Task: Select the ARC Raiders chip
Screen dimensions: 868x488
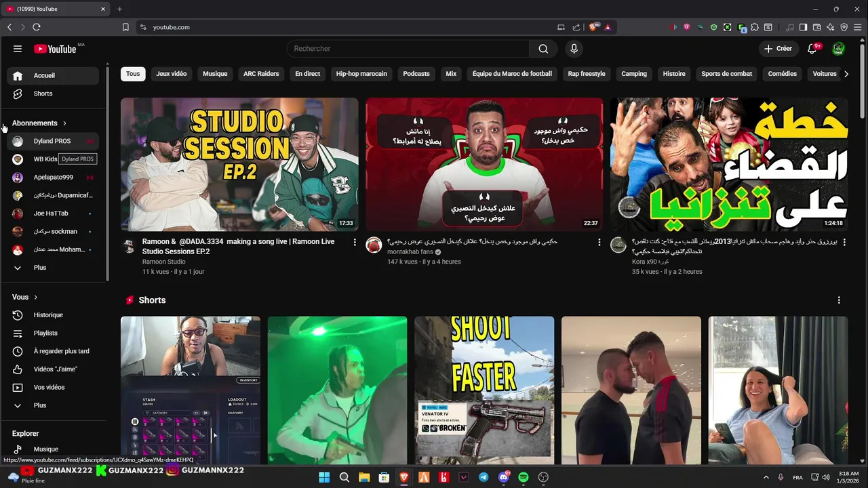Action: click(x=261, y=74)
